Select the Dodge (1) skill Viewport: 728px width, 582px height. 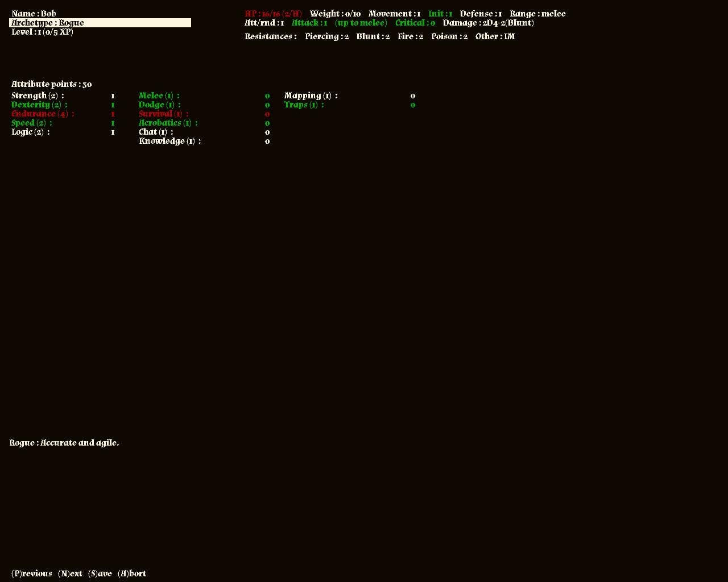pyautogui.click(x=160, y=105)
